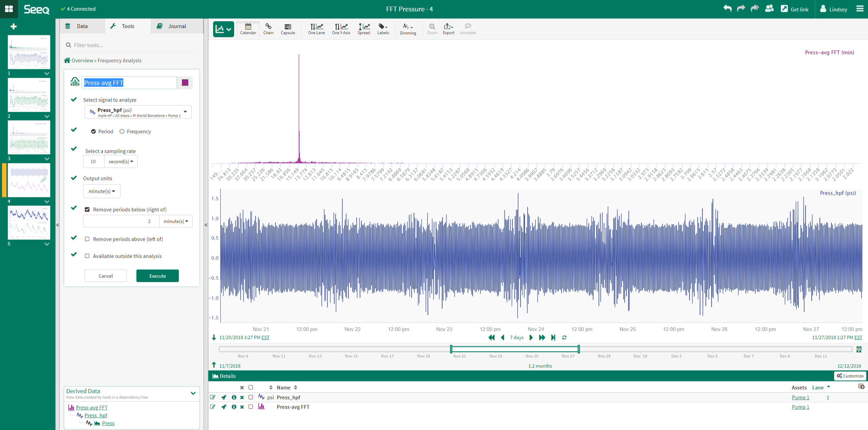868x430 pixels.
Task: Select the Frequency radio button
Action: pos(122,131)
